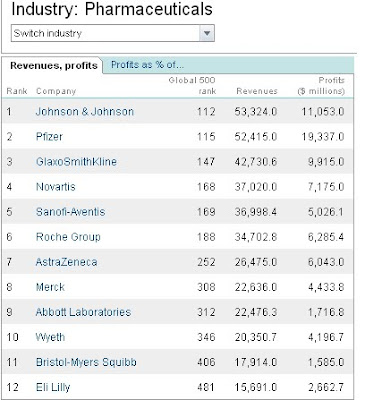Image resolution: width=365 pixels, height=400 pixels.
Task: Open the Pfizer company link
Action: [49, 137]
